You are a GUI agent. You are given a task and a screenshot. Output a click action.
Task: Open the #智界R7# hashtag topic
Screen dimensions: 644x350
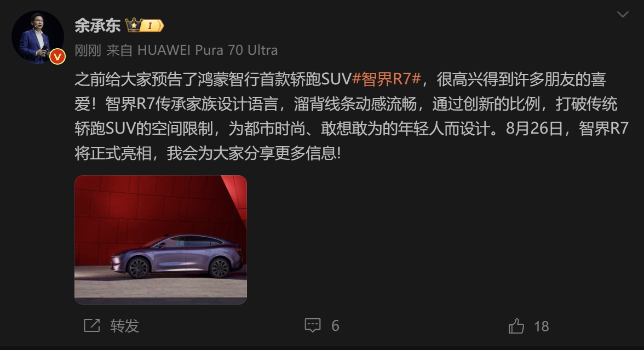coord(387,79)
